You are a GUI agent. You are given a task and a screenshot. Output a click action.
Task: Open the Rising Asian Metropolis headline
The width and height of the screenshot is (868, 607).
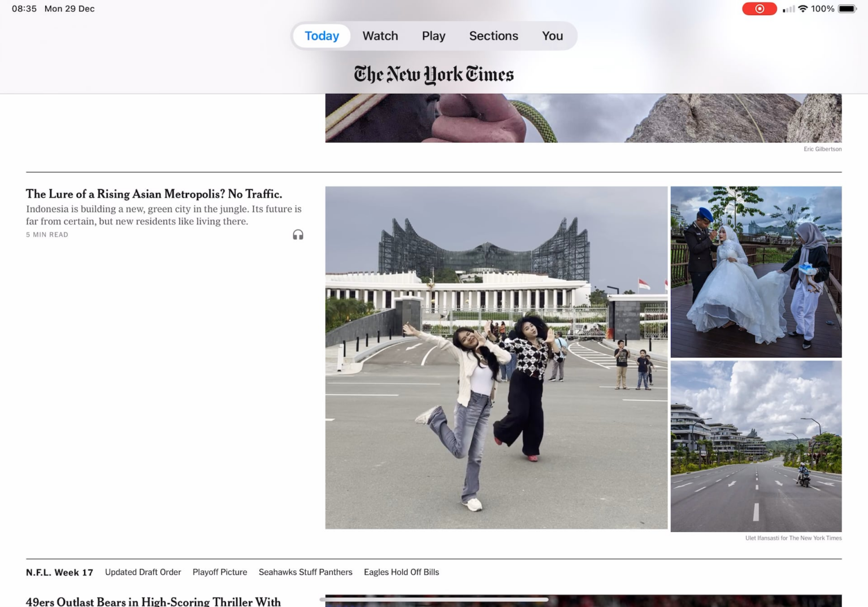click(154, 194)
